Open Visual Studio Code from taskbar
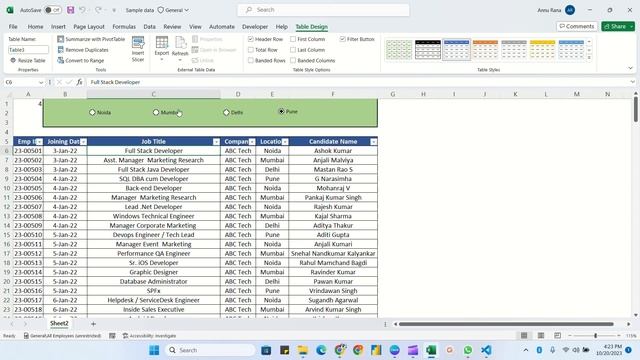 tap(486, 350)
